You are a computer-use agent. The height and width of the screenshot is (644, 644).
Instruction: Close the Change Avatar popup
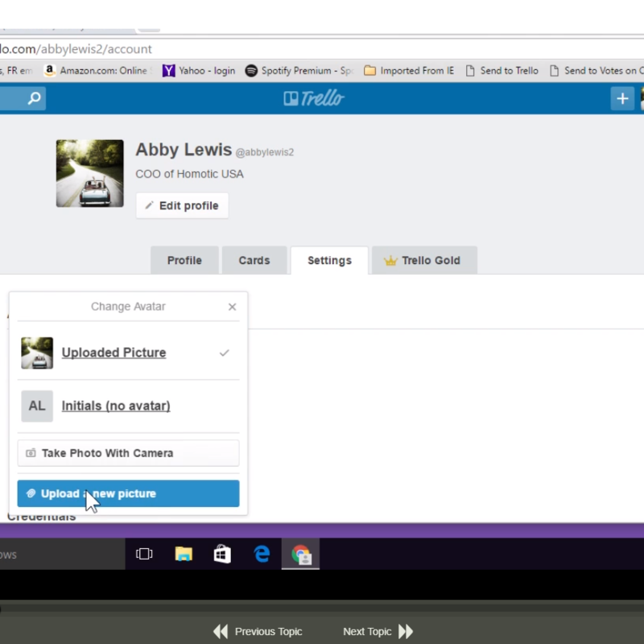[x=232, y=307]
